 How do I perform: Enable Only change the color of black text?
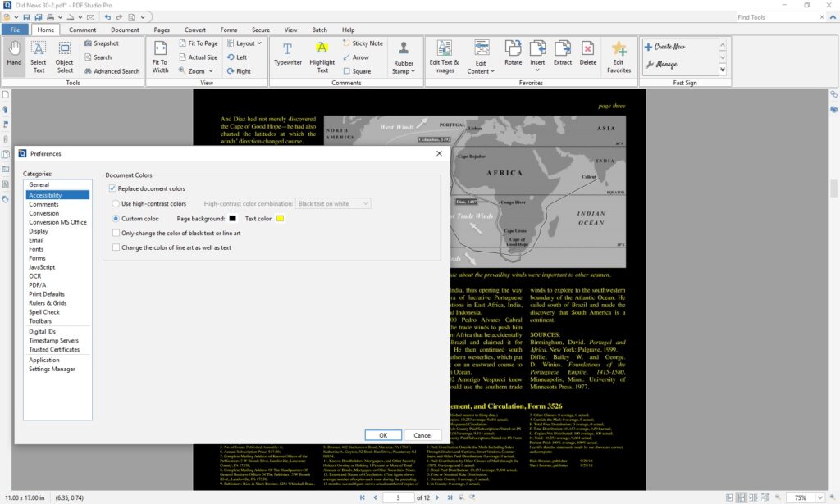(116, 233)
